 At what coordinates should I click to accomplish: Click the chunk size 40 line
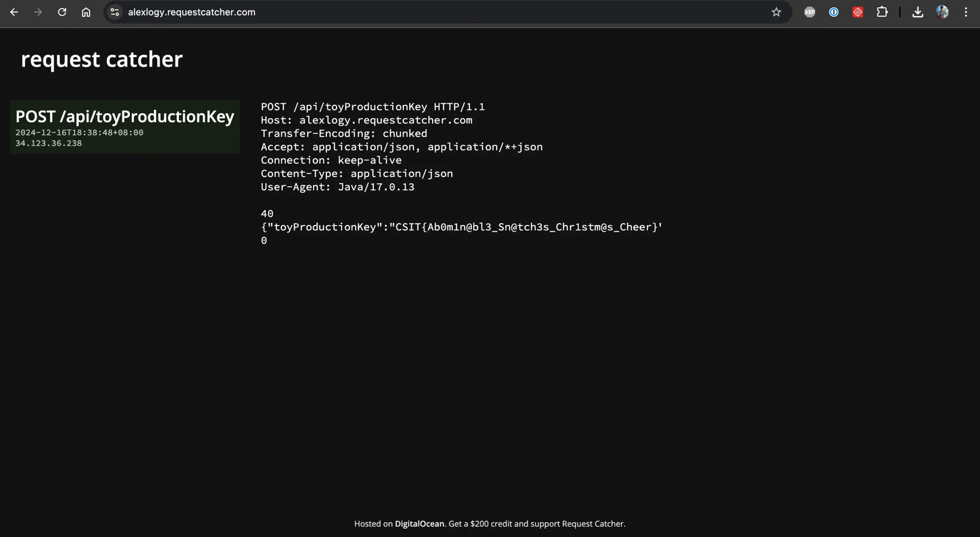(267, 214)
